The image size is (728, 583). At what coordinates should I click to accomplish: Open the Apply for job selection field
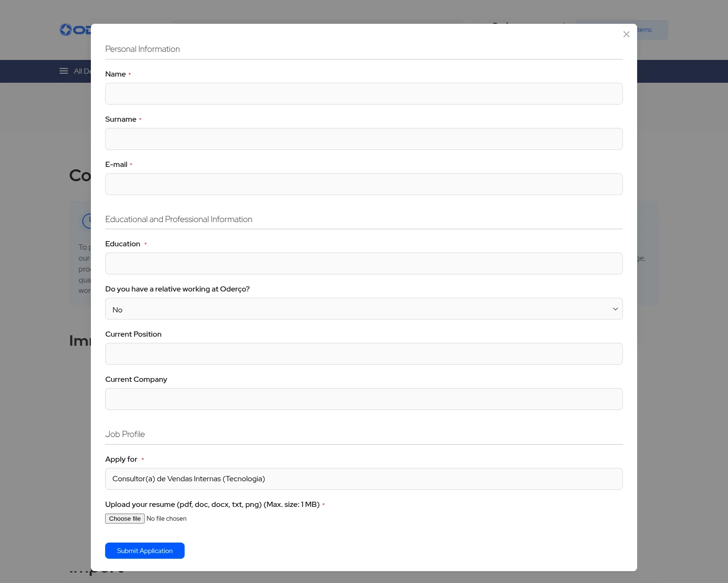point(364,479)
